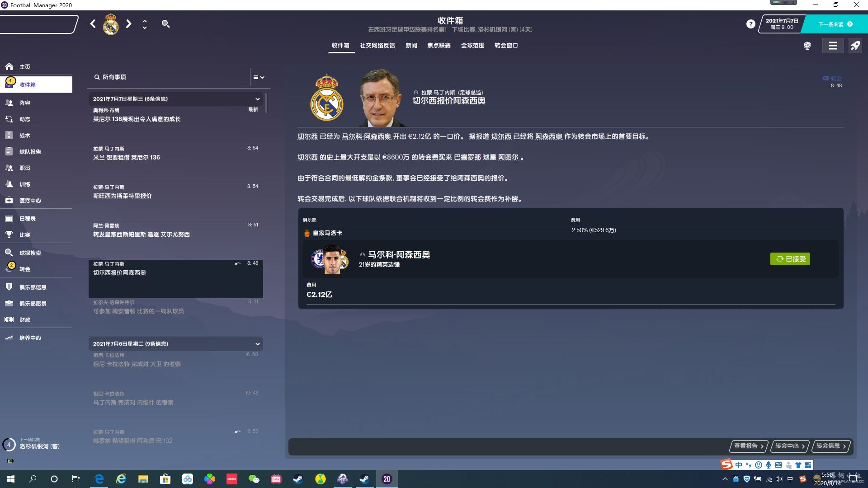Image resolution: width=868 pixels, height=488 pixels.
Task: Click the Real Madrid club badge in the header
Action: [x=111, y=24]
